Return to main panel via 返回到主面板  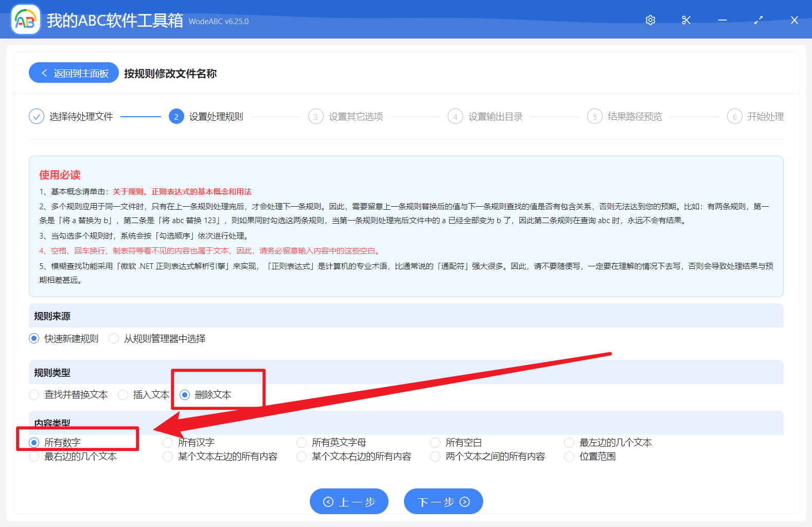click(x=74, y=73)
